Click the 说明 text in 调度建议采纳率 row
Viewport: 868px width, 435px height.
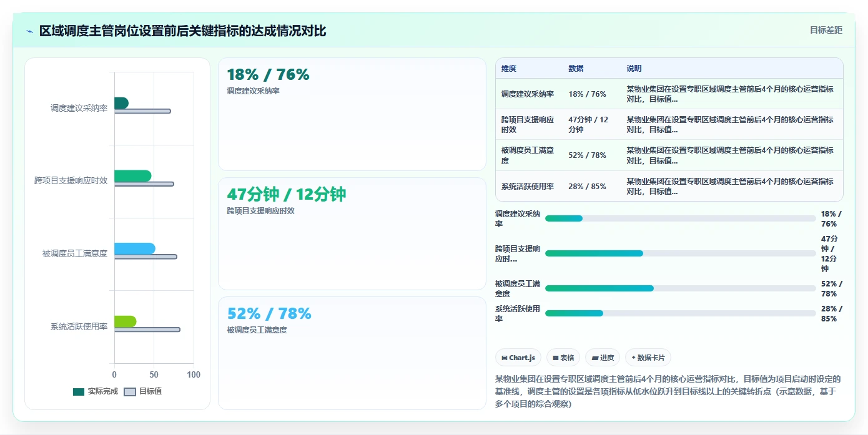tap(729, 94)
